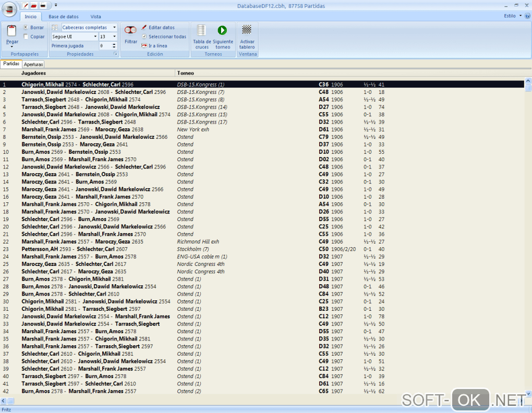Sort by the Torneo column header
Viewport: 532px width, 413px height.
coord(186,73)
